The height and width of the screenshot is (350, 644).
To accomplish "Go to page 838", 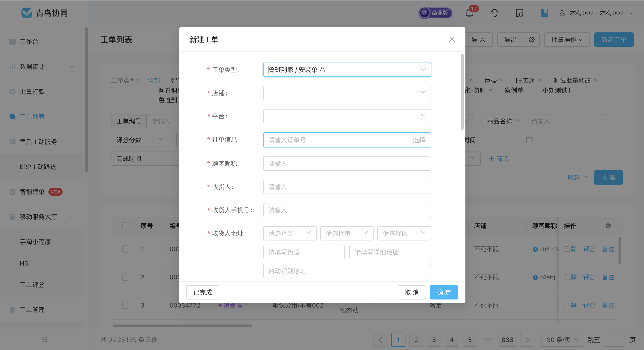I will coord(507,340).
